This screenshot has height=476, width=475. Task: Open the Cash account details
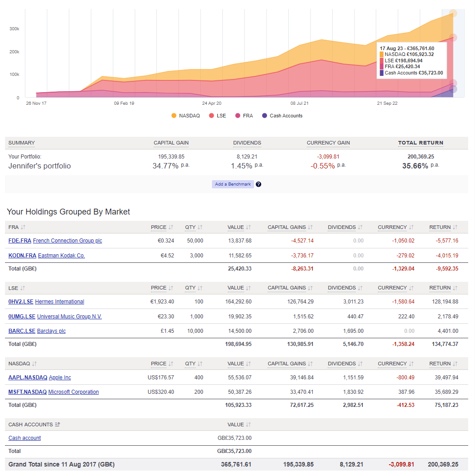pyautogui.click(x=24, y=438)
